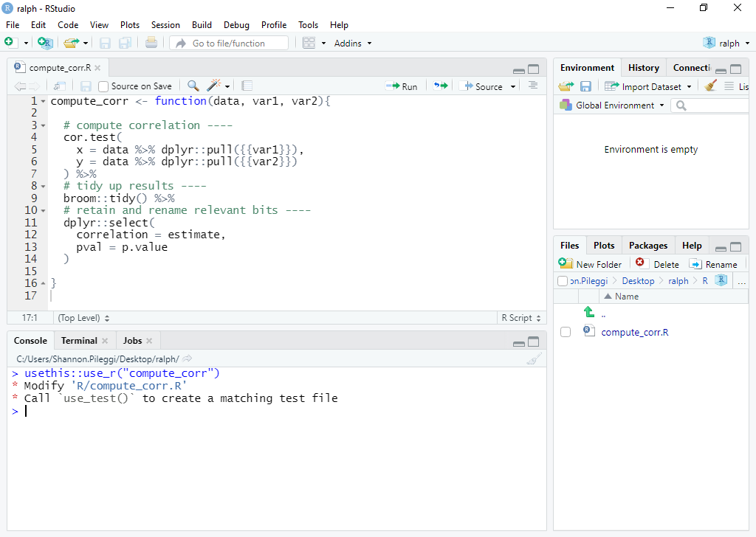Click the New Folder button
This screenshot has width=756, height=537.
(x=590, y=264)
